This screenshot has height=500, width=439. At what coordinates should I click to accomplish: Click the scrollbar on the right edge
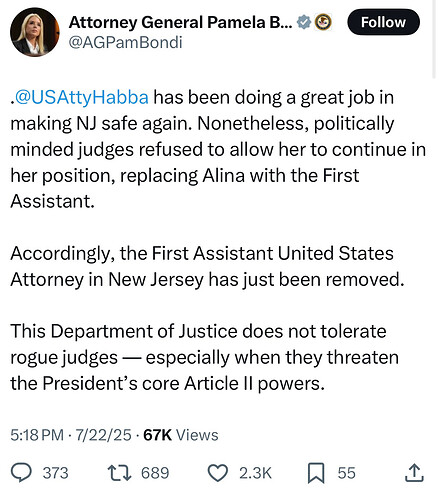[x=434, y=39]
